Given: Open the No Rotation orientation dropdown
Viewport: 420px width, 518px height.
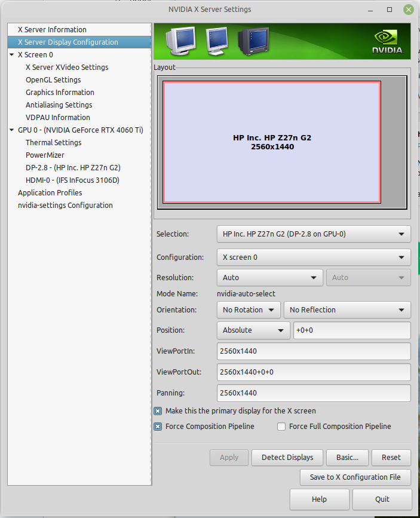Looking at the screenshot, I should click(249, 310).
